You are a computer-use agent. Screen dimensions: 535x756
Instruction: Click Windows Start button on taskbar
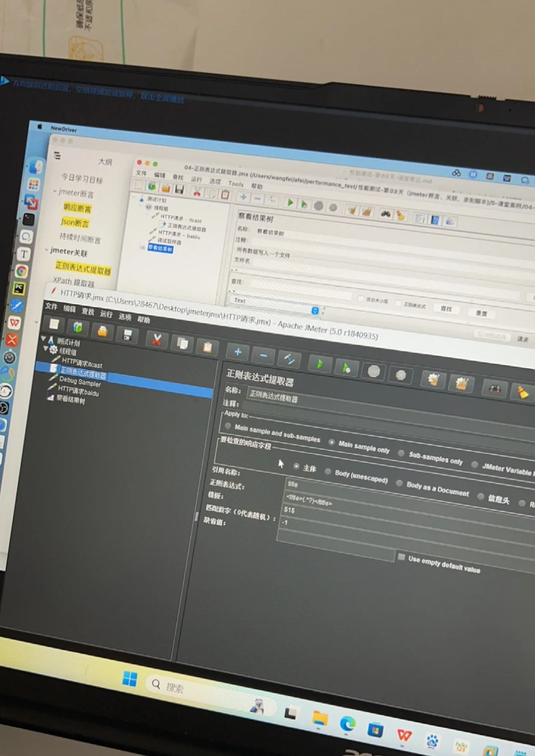[x=130, y=679]
